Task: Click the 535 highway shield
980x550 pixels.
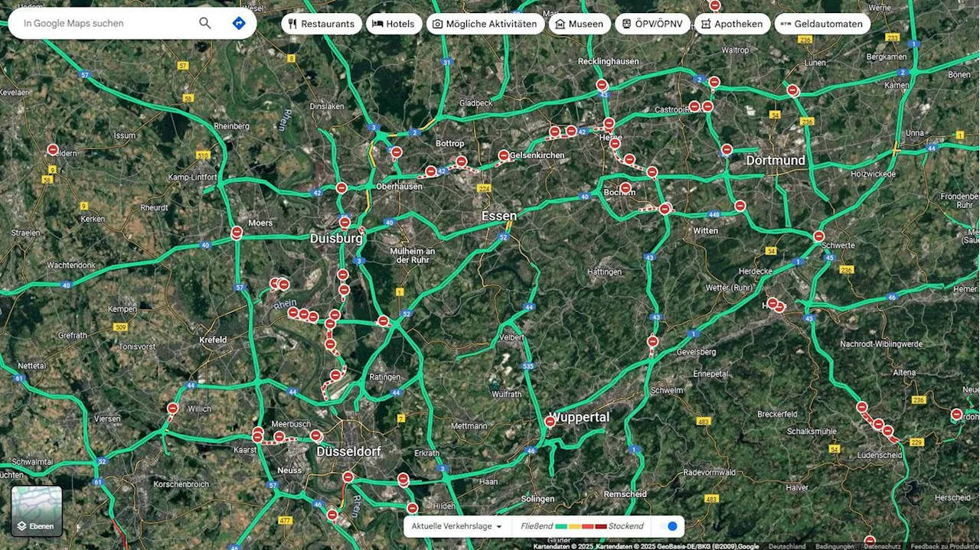Action: pyautogui.click(x=528, y=366)
